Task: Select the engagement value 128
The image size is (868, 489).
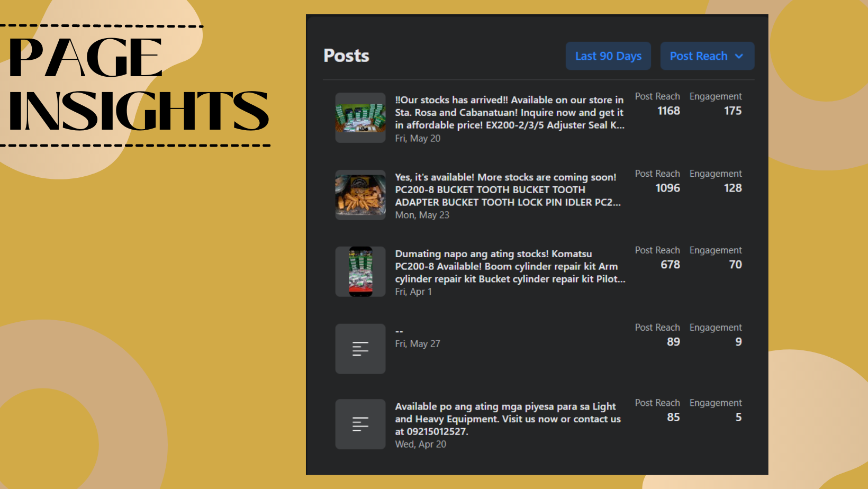Action: click(733, 188)
